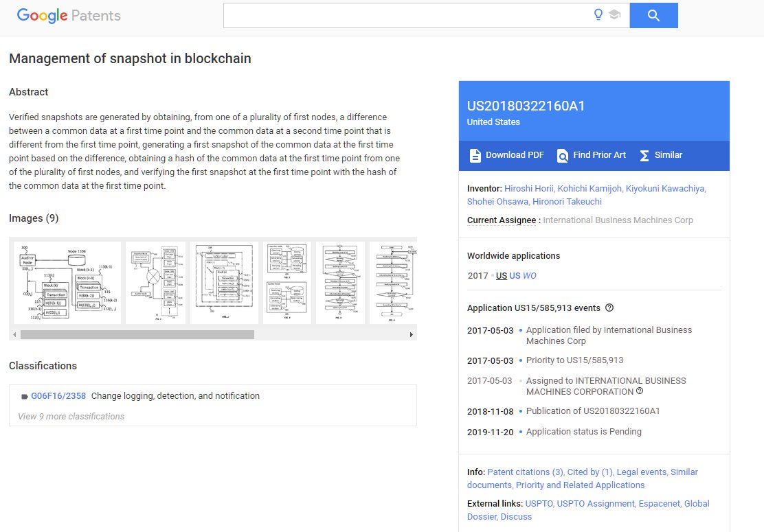Expand View 9 more classifications
This screenshot has height=532, width=764.
(71, 416)
